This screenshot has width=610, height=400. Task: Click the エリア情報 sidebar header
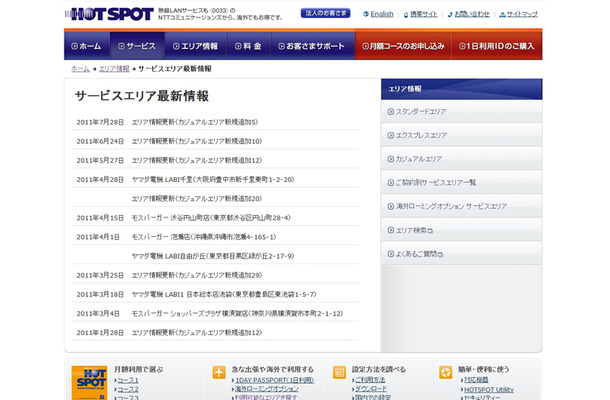click(461, 89)
